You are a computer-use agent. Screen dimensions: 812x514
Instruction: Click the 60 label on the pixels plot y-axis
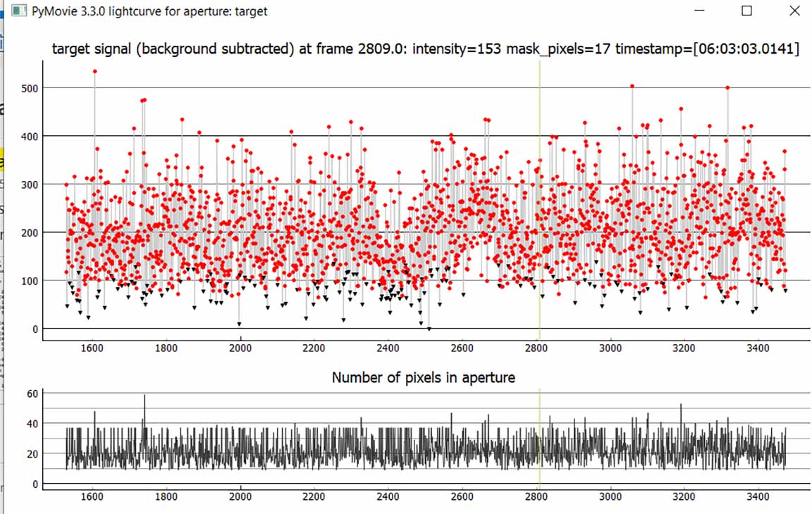click(x=32, y=394)
